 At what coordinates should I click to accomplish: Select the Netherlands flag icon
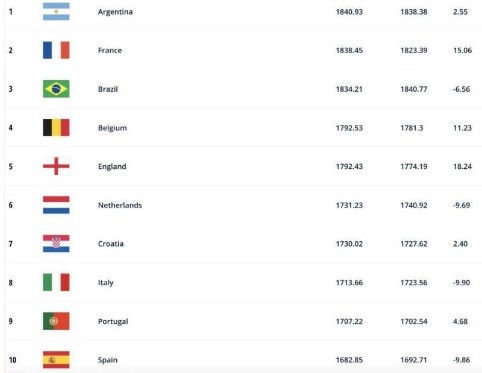(56, 205)
